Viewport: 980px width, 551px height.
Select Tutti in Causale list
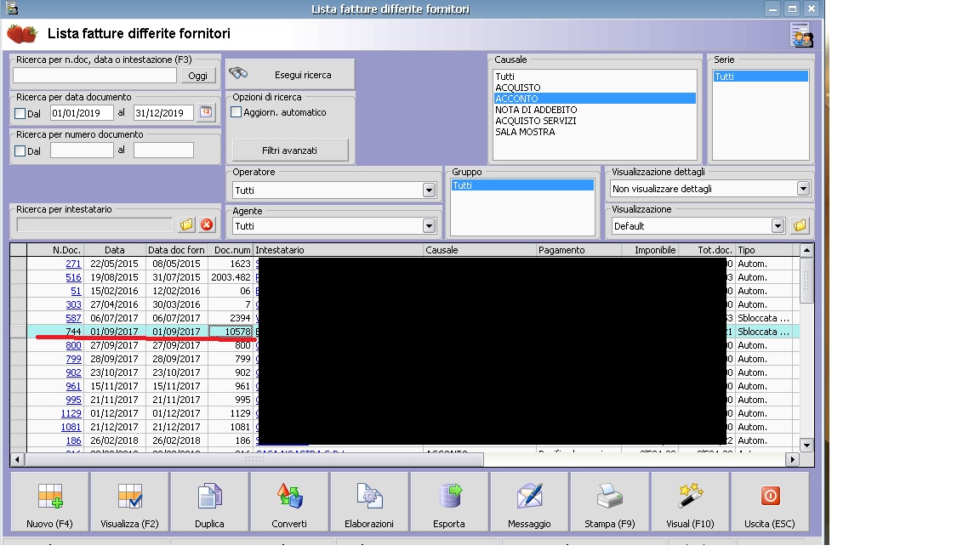[595, 77]
